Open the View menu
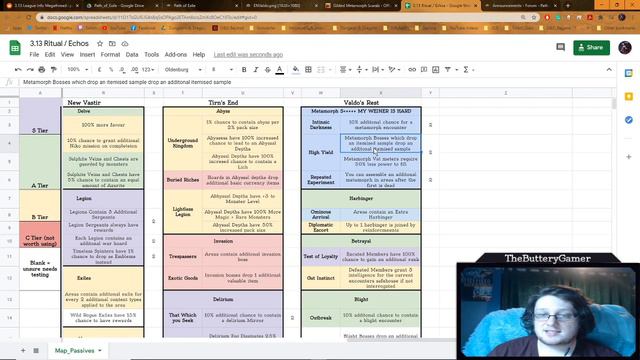The width and height of the screenshot is (640, 360). 67,55
